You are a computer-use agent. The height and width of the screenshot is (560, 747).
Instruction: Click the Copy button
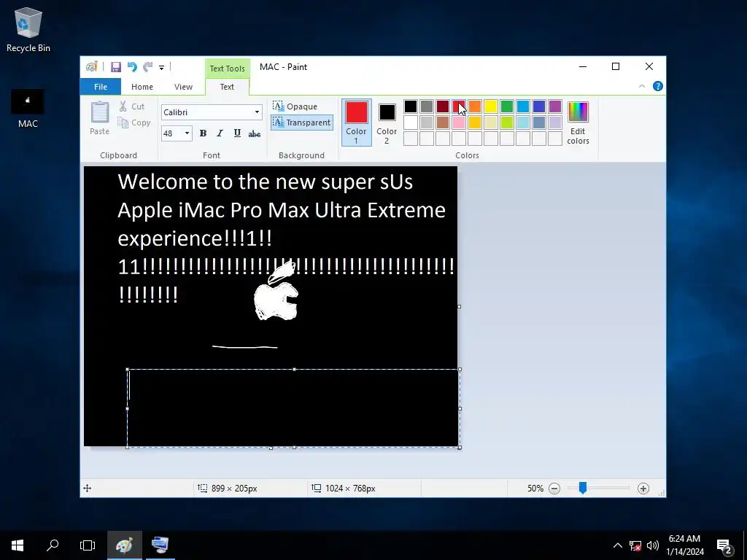(134, 122)
